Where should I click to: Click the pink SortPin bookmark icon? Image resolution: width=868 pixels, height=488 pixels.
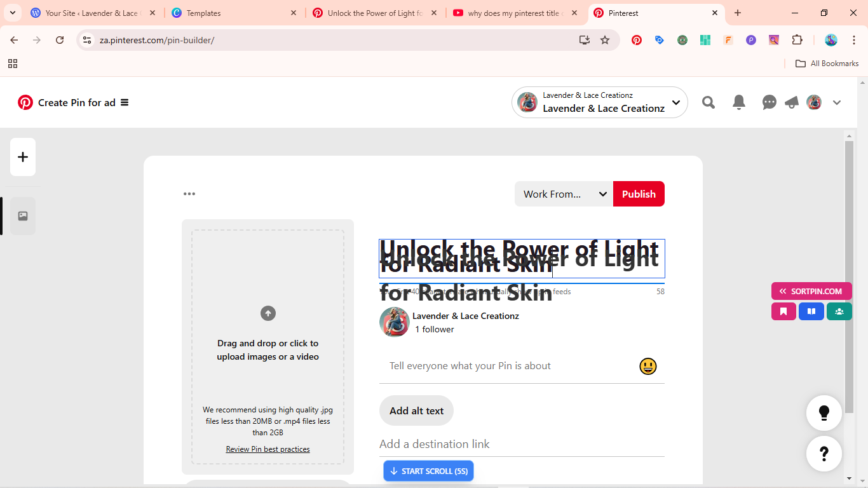click(x=783, y=311)
